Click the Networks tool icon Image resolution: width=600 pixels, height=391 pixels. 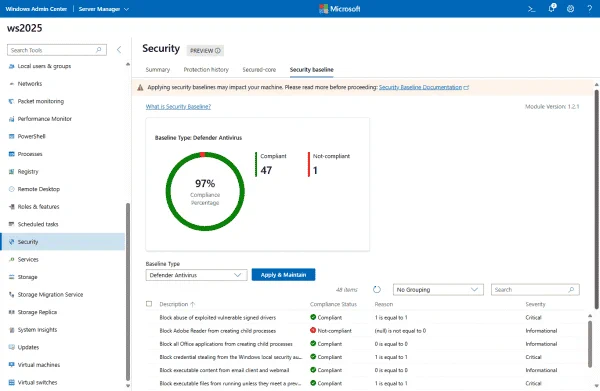click(x=11, y=84)
